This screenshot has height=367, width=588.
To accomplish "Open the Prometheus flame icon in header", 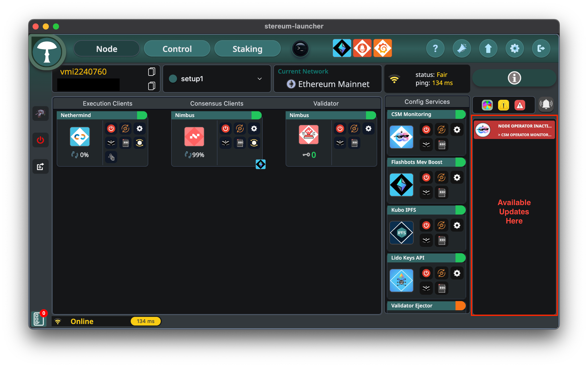I will pos(362,48).
